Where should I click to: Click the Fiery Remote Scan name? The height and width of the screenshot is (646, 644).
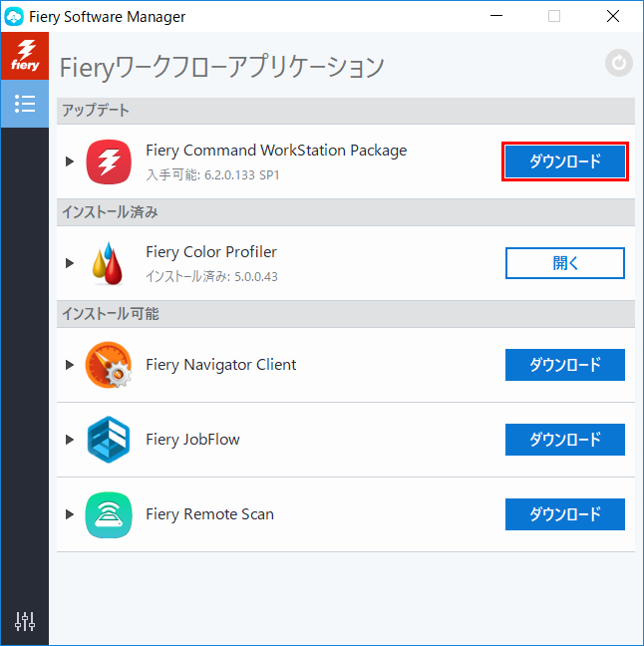pos(209,514)
